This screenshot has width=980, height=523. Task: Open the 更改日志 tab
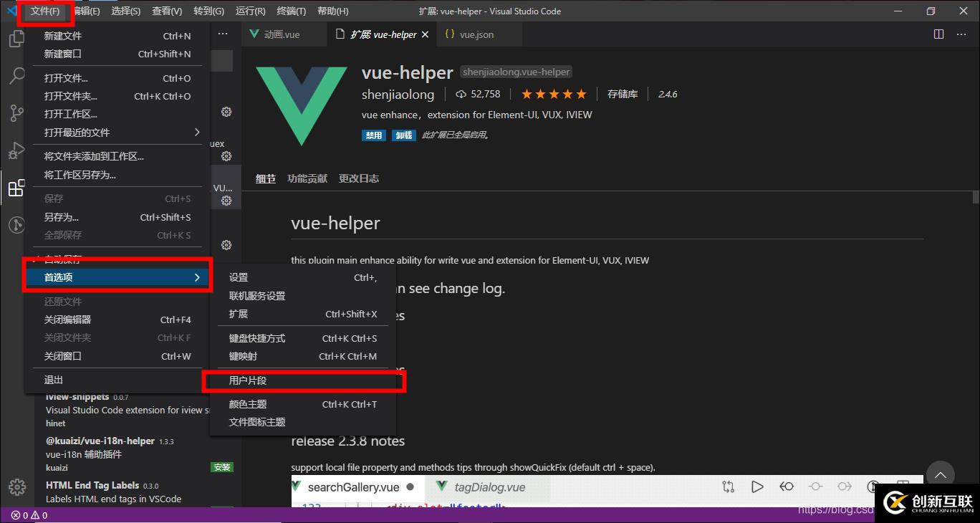[x=359, y=178]
